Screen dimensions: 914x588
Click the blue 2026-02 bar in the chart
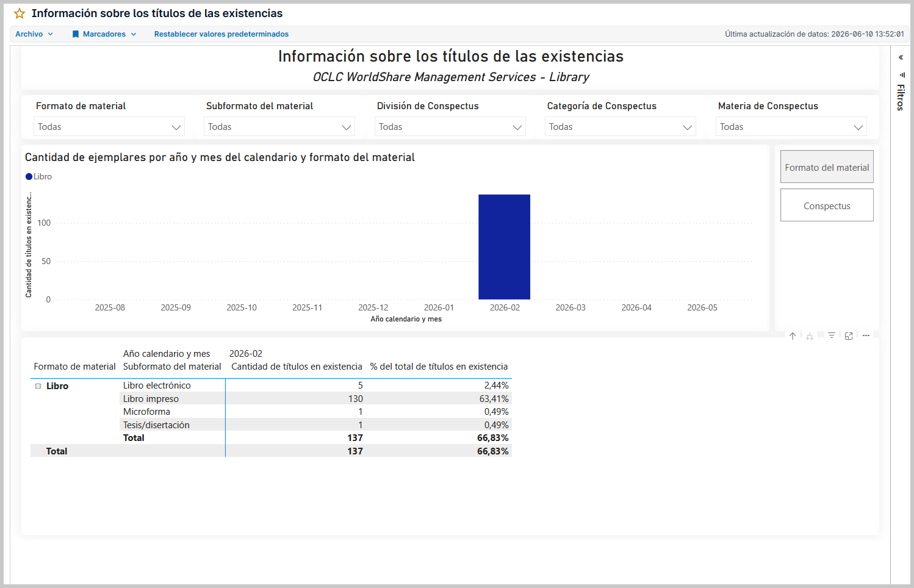coord(504,247)
